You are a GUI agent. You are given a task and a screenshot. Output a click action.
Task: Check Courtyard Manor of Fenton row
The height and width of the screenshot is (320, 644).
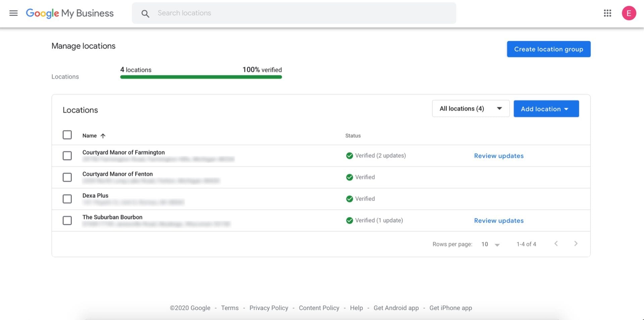(x=67, y=177)
